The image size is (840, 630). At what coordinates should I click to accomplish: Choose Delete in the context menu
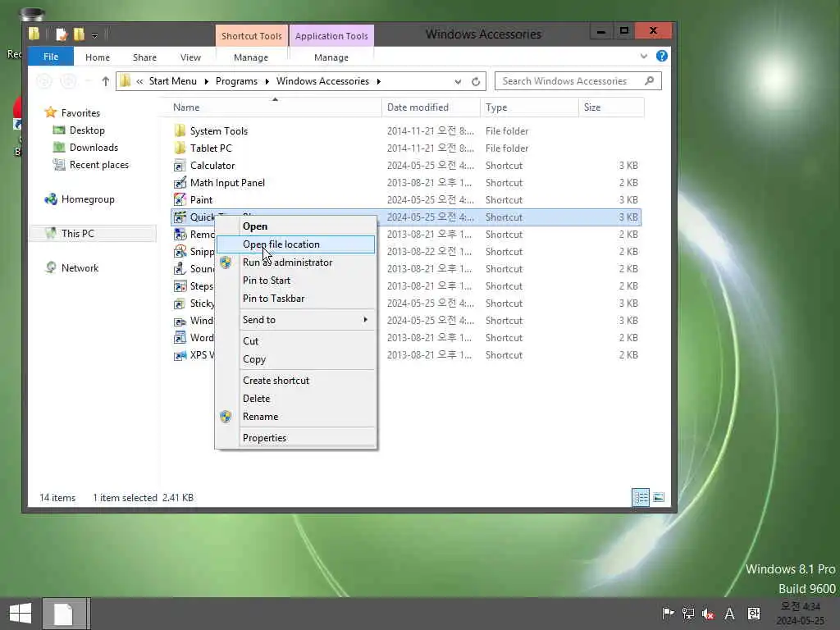pos(295,399)
